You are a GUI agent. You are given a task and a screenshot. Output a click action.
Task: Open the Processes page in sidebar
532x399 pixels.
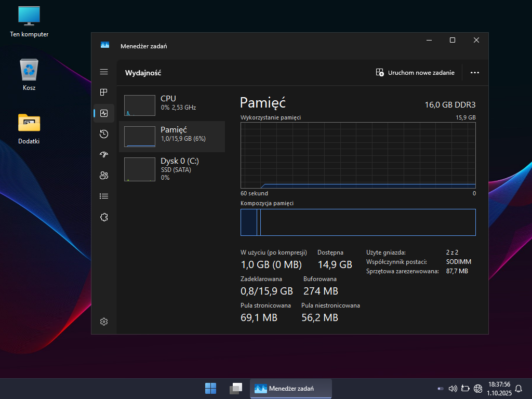(x=104, y=92)
